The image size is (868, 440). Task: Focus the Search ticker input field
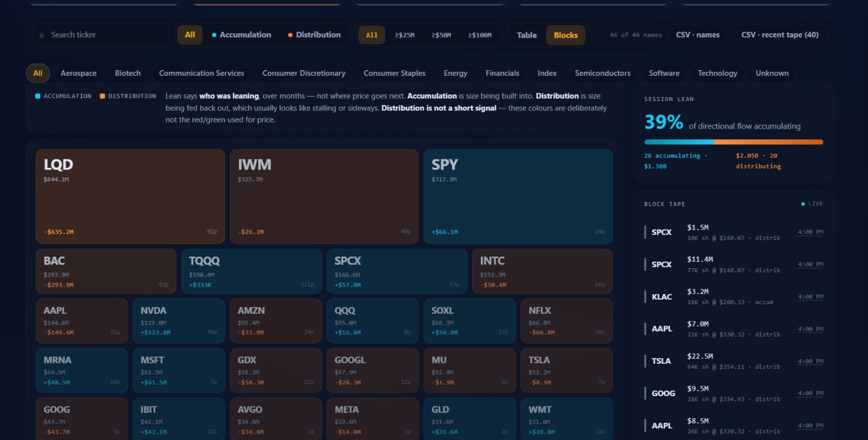click(101, 35)
